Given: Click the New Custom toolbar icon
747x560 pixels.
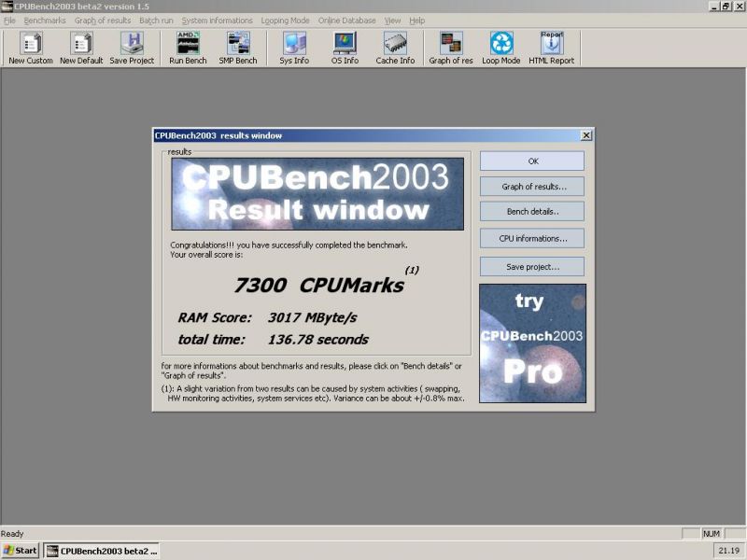Looking at the screenshot, I should 31,49.
